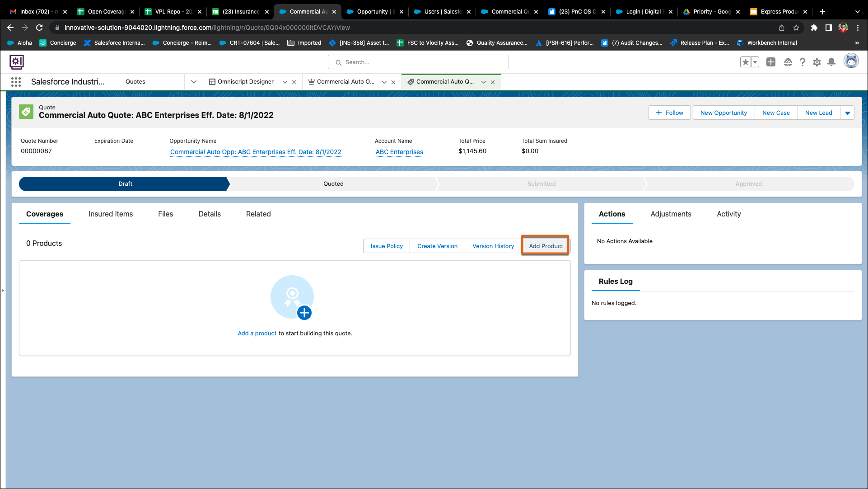Switch to the Adjustments tab
868x489 pixels.
click(671, 214)
